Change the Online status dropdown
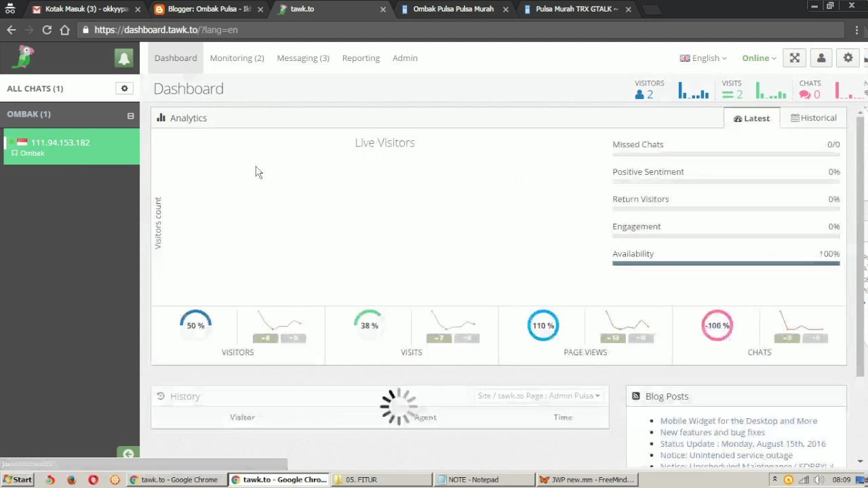 (759, 58)
